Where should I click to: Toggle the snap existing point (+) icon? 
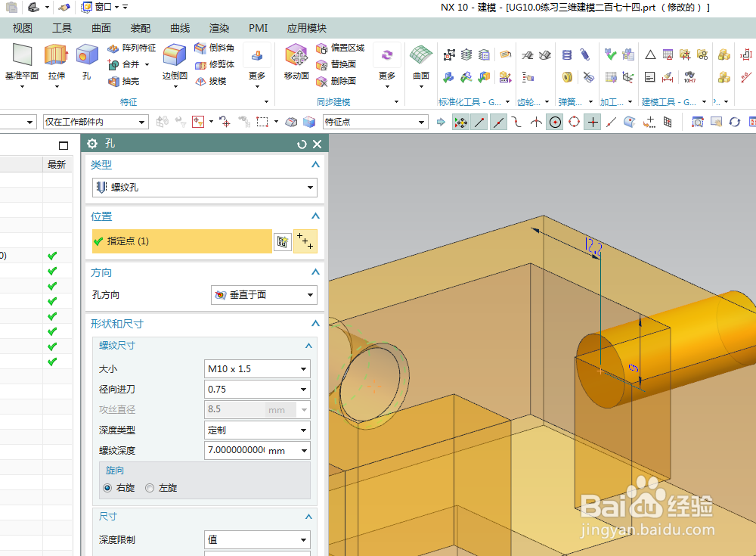tap(593, 122)
